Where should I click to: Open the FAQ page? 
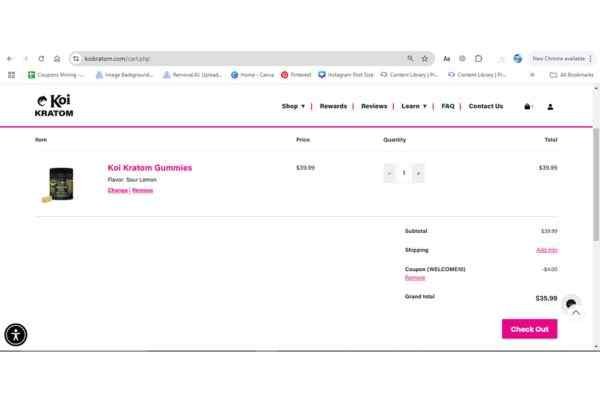[448, 106]
